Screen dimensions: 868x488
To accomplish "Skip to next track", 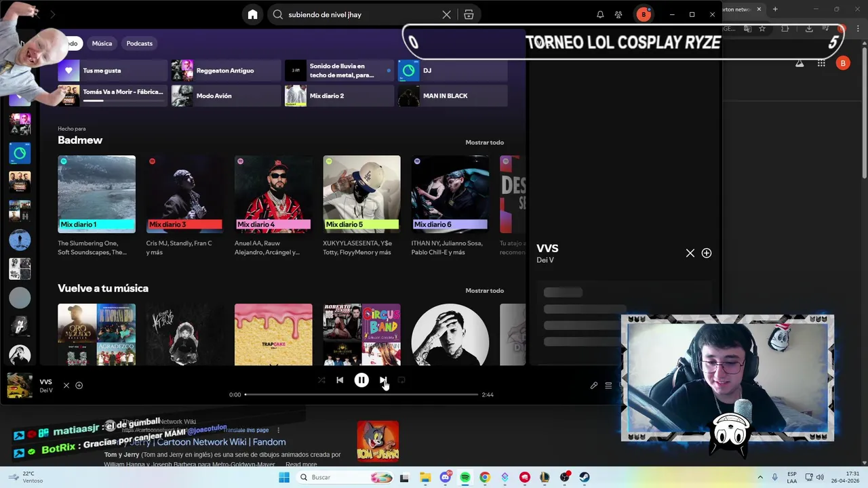I will pyautogui.click(x=382, y=380).
